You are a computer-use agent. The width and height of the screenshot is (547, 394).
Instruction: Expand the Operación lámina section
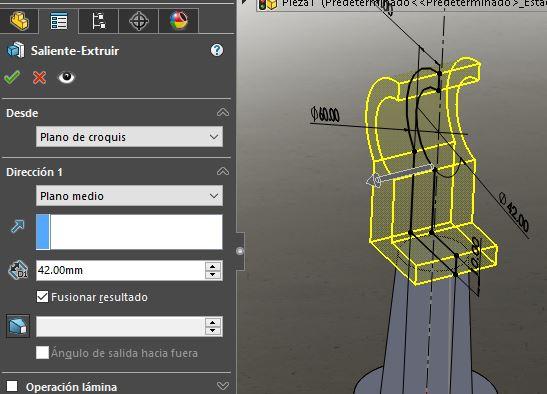(223, 386)
